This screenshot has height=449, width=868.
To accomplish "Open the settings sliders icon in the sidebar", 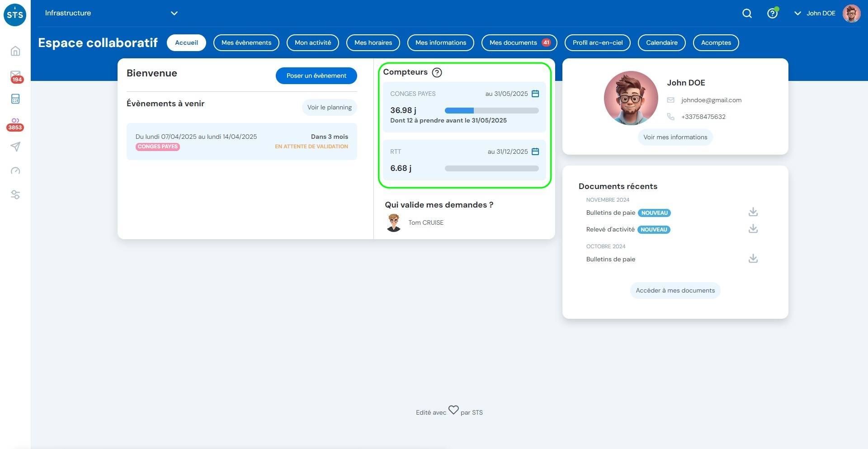I will pos(15,195).
